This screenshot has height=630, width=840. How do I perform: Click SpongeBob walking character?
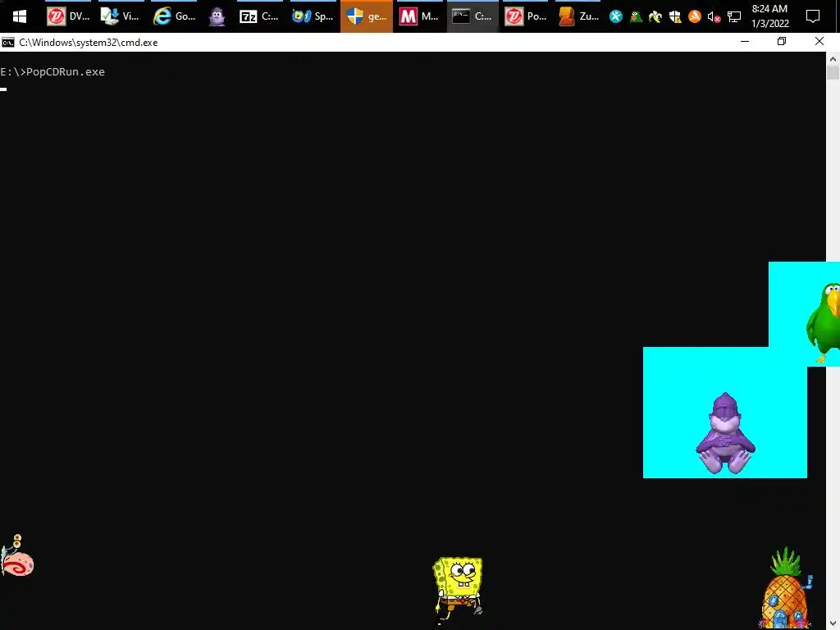point(459,589)
